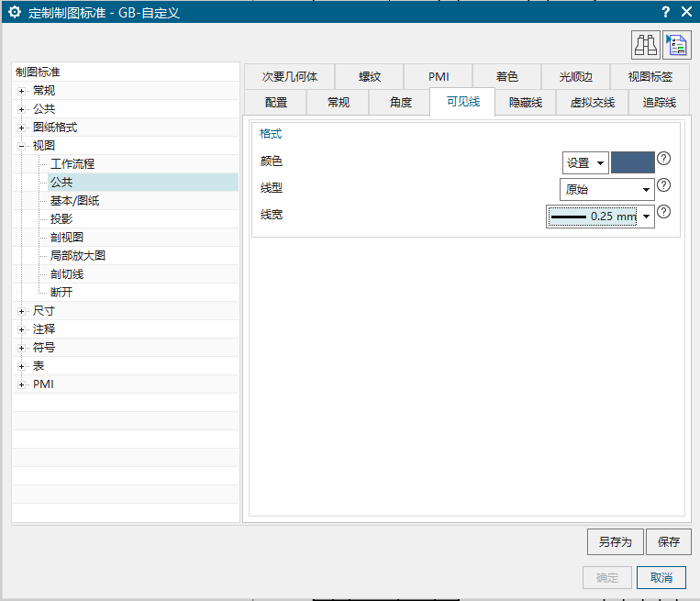This screenshot has height=601, width=700.
Task: Select 基本/图纸 in the tree
Action: pyautogui.click(x=74, y=200)
